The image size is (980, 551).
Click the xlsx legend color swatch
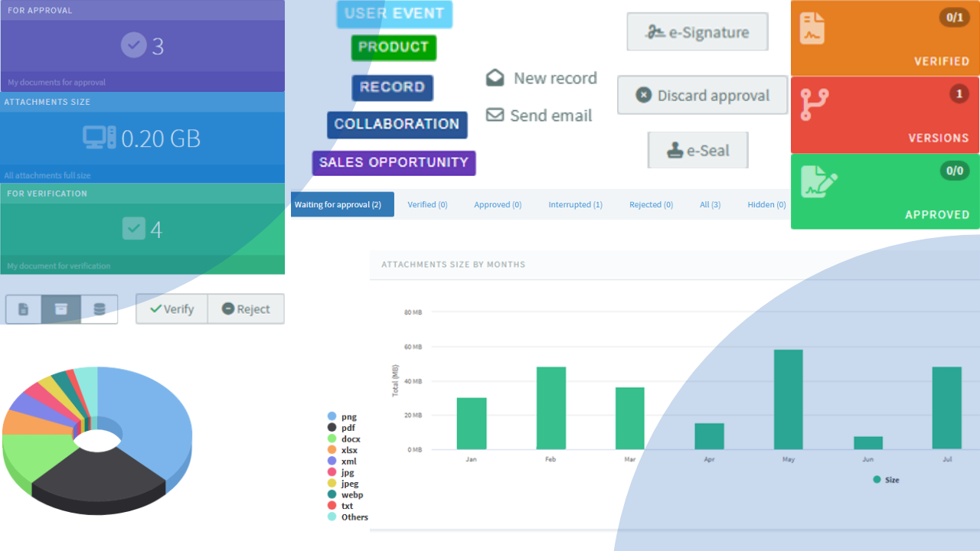[x=332, y=450]
